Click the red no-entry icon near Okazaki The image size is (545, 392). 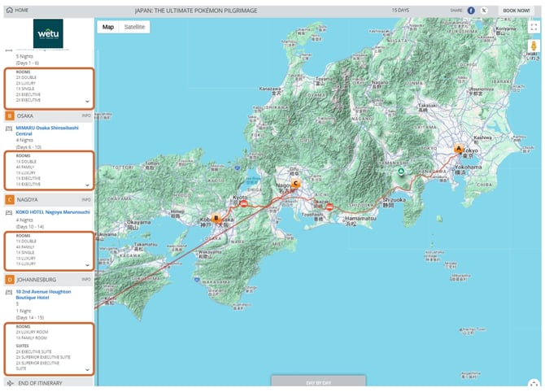(x=329, y=207)
